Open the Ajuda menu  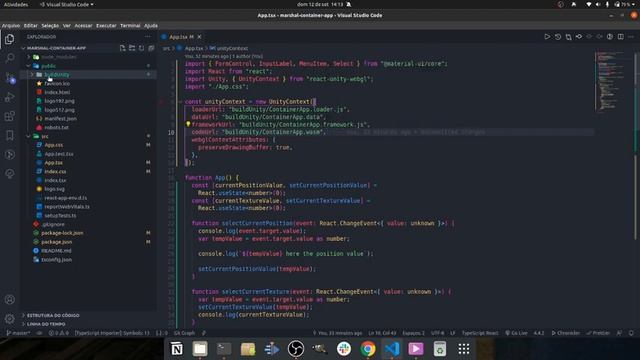point(151,25)
